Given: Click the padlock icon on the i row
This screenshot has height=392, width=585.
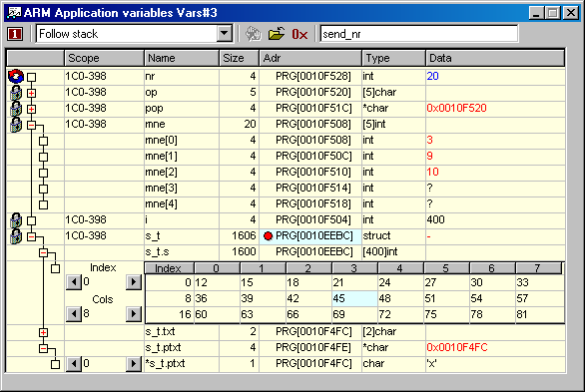Looking at the screenshot, I should point(16,220).
